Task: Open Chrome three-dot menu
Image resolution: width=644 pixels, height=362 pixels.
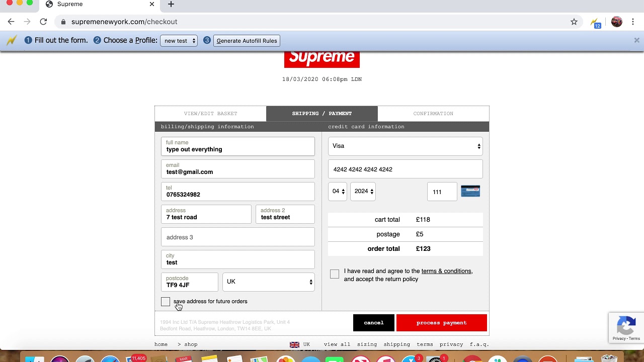Action: coord(633,22)
